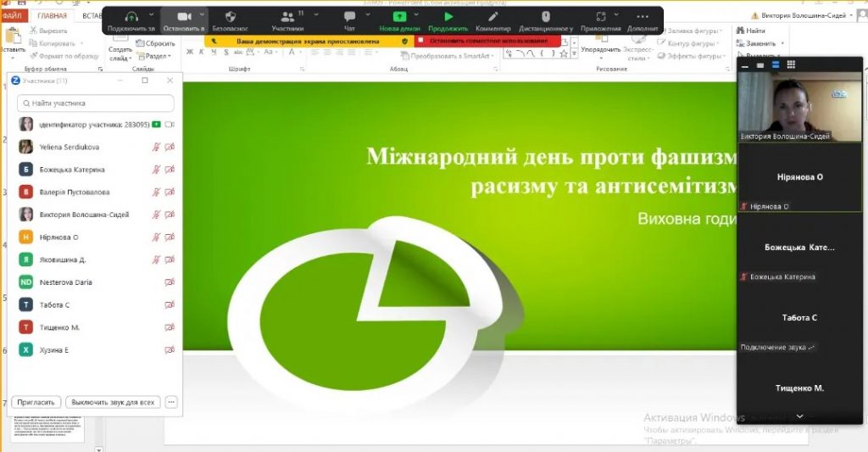Resume sharing with the green play button

point(448,17)
